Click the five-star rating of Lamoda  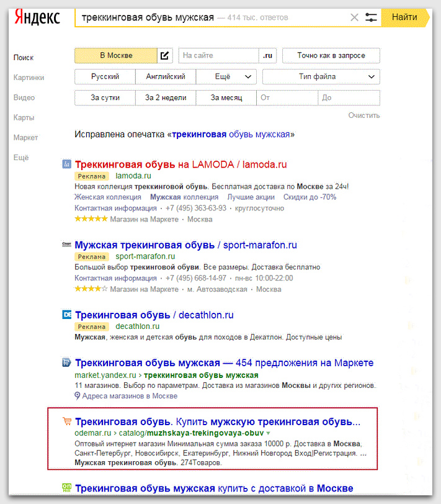91,219
